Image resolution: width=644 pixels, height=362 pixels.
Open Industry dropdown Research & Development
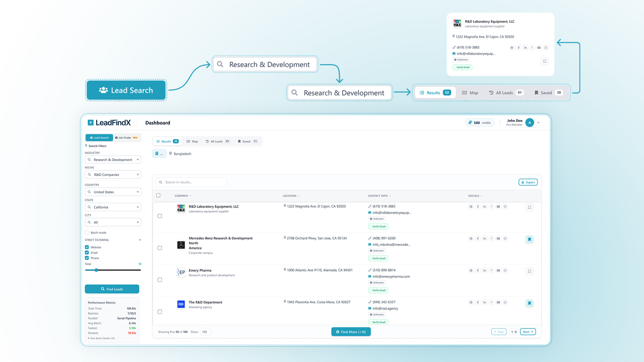(113, 160)
